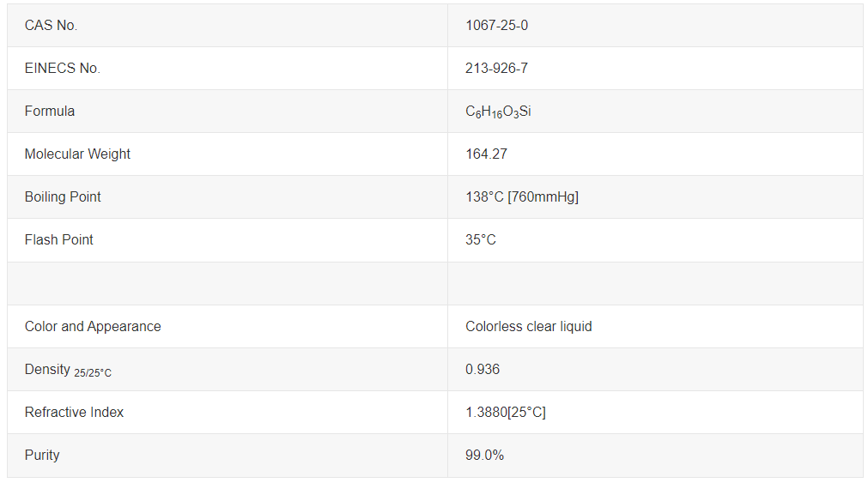Select the flash point value 35°C

click(x=481, y=240)
